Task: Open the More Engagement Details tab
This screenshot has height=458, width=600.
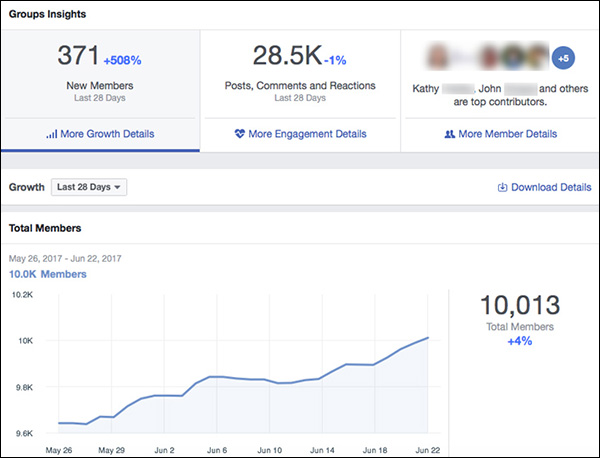Action: (x=307, y=134)
